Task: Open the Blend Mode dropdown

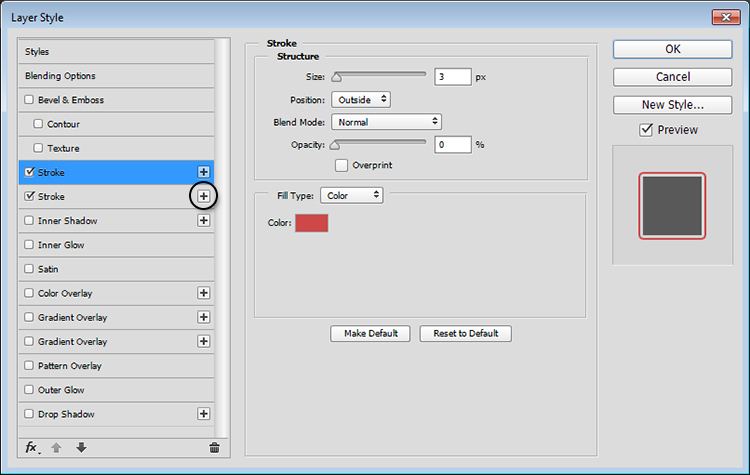Action: pyautogui.click(x=386, y=122)
